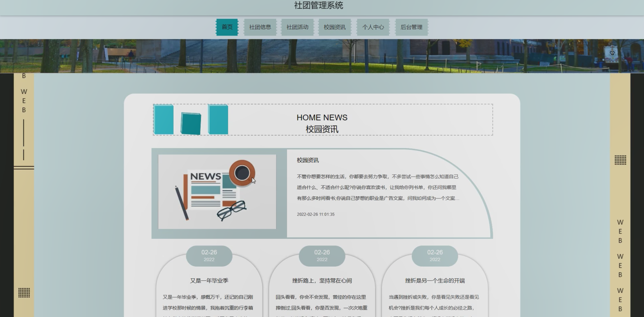Open the 挫折是另一个生命的开端 article

pyautogui.click(x=435, y=281)
